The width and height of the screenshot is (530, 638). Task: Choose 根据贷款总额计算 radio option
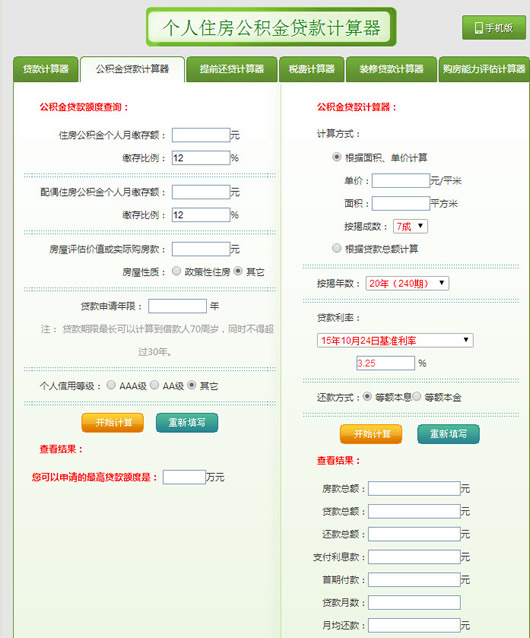(x=336, y=248)
